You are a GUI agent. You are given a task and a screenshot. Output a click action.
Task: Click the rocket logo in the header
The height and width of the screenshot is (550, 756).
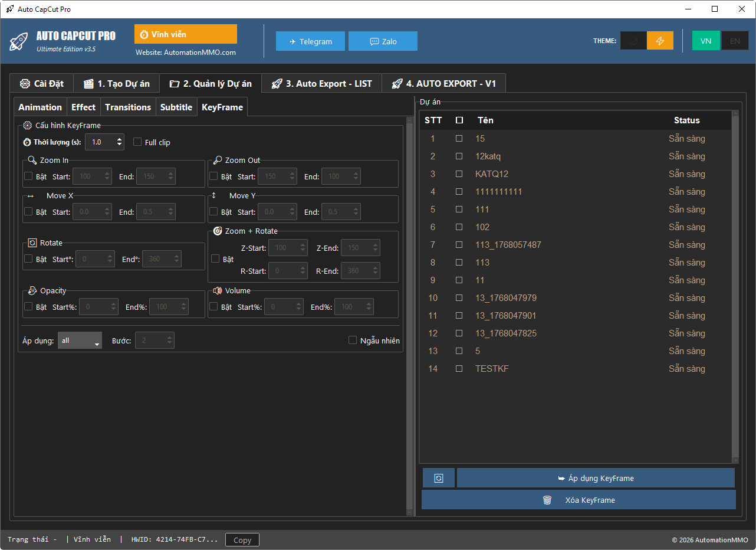[x=19, y=42]
